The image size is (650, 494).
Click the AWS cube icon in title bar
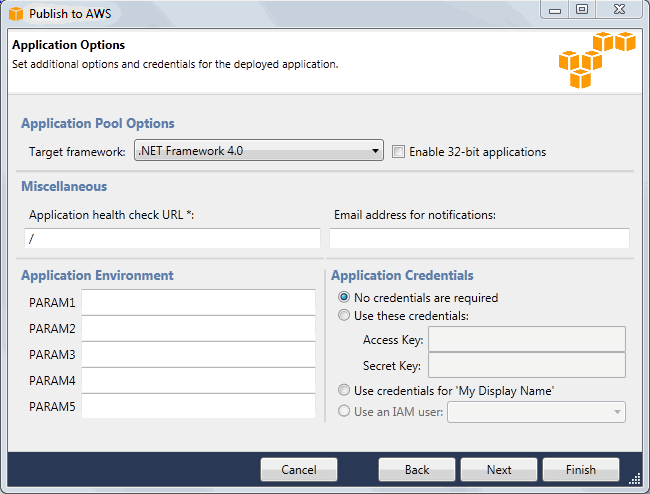(15, 14)
